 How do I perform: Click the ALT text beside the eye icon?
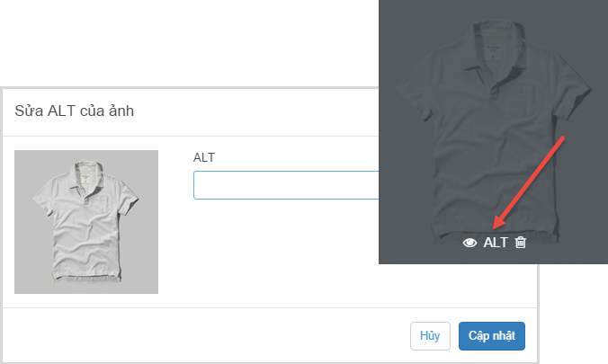tap(496, 243)
